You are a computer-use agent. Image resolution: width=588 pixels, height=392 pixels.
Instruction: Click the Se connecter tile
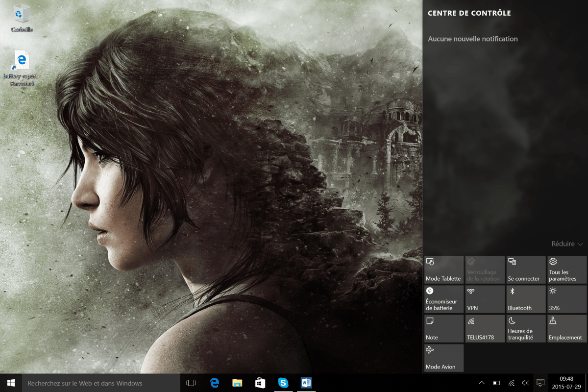[525, 269]
